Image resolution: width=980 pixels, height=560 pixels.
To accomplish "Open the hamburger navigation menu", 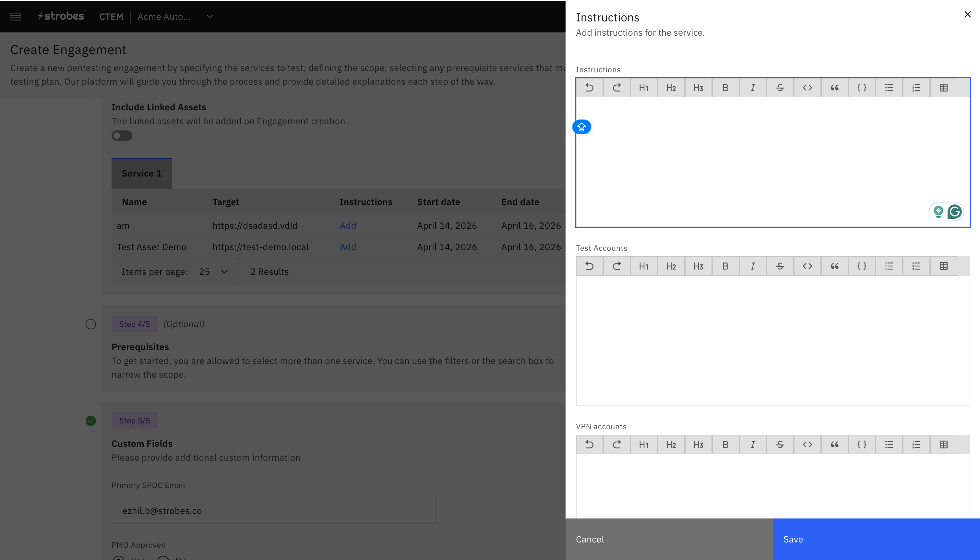I will [x=15, y=17].
